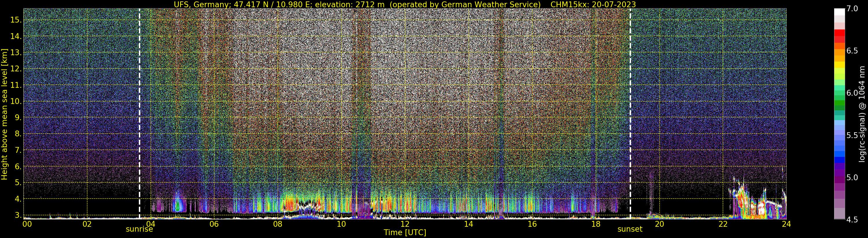The width and height of the screenshot is (868, 238).
Task: Click the 'Height above mean sea level [km]' label
Action: [4, 114]
